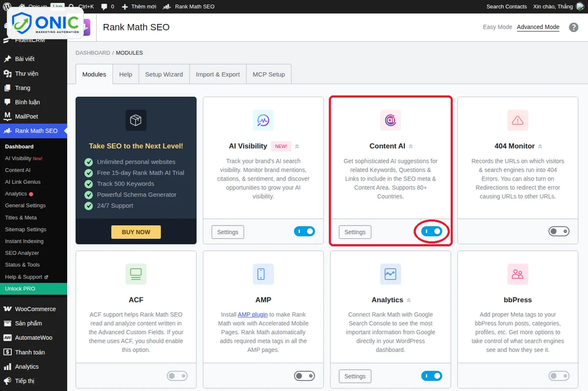Open the Help tab
Viewport: 588px width, 391px height.
pyautogui.click(x=125, y=74)
